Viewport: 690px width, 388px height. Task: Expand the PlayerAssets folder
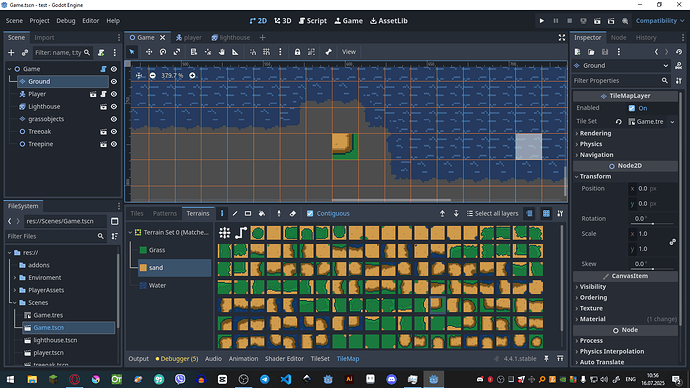click(x=15, y=290)
